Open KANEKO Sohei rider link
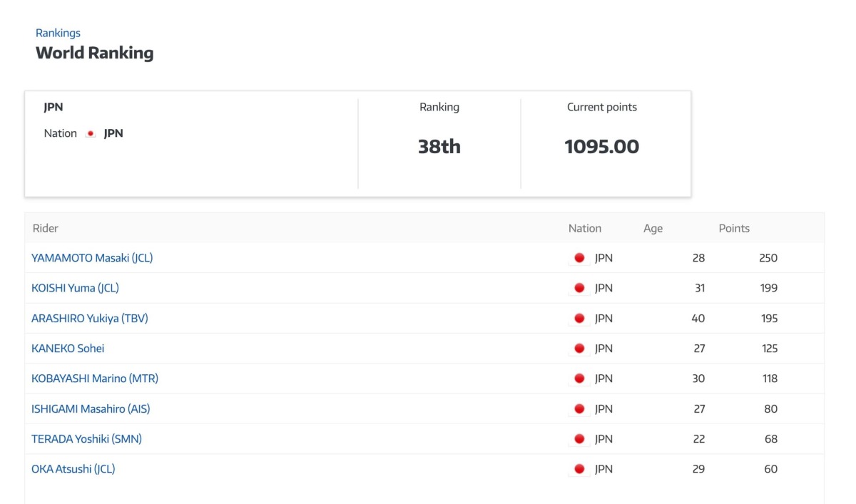This screenshot has width=856, height=504. click(68, 349)
